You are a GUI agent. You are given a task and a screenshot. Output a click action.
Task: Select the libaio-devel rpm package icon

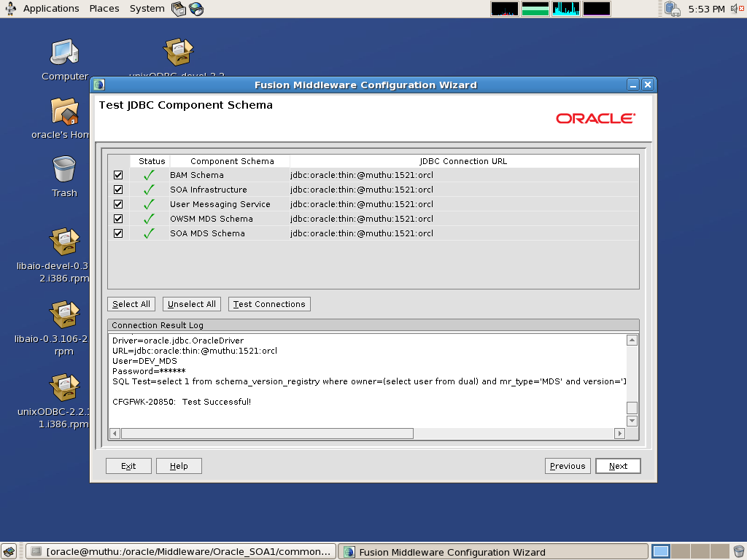tap(64, 241)
